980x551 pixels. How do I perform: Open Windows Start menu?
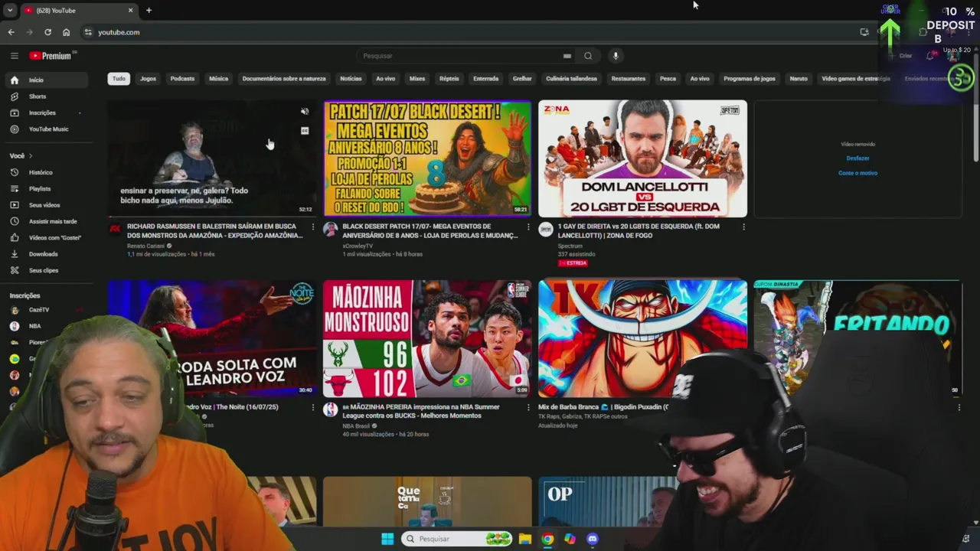(387, 539)
